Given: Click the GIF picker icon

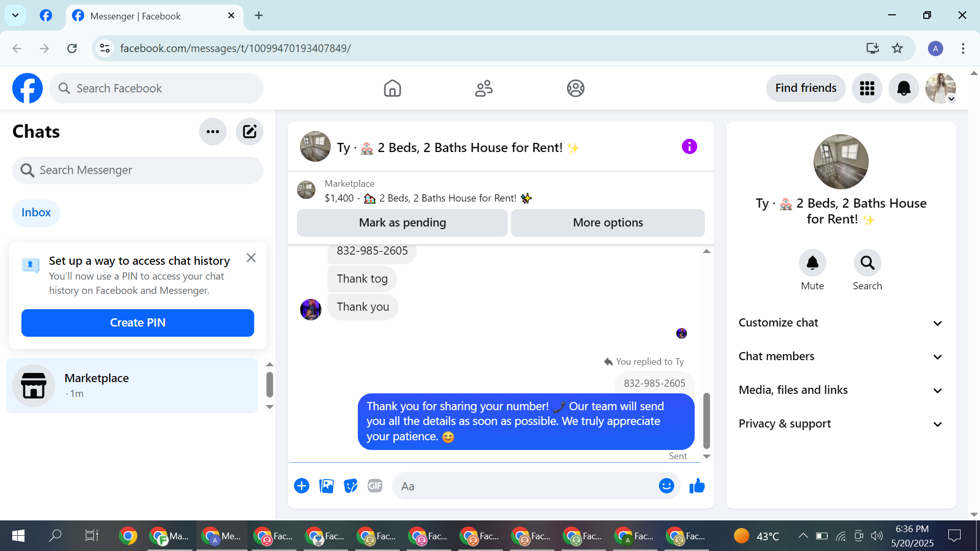Looking at the screenshot, I should (375, 486).
